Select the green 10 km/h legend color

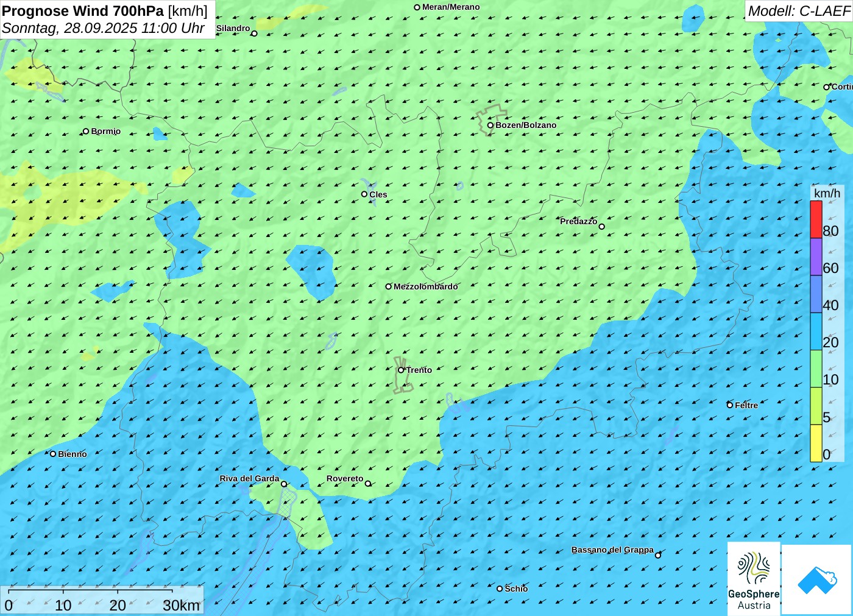(816, 369)
